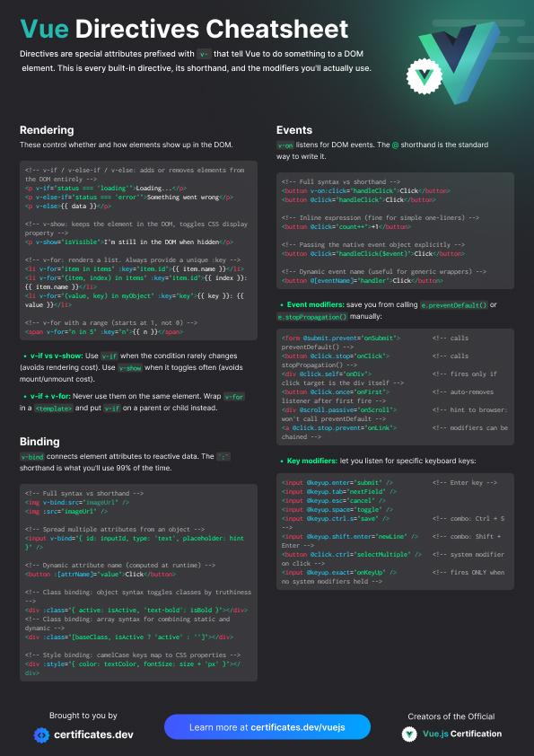Click the Vue.js Certification label
This screenshot has width=534, height=756.
(462, 734)
